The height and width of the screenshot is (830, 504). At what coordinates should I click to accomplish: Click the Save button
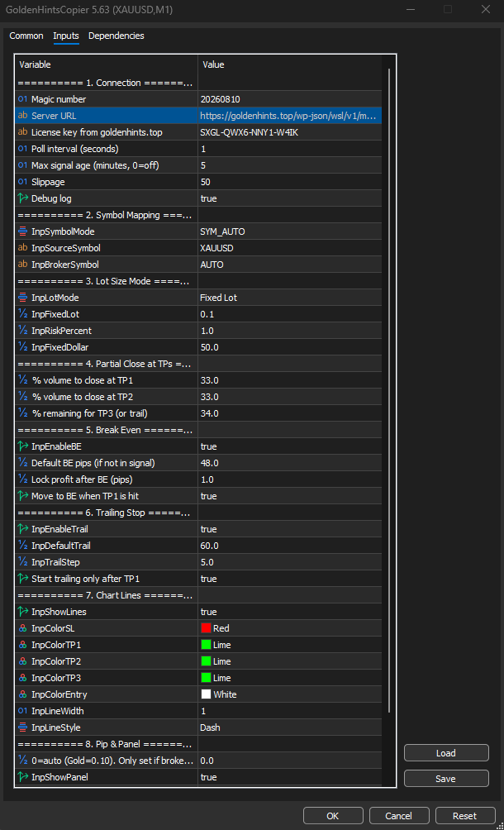446,779
